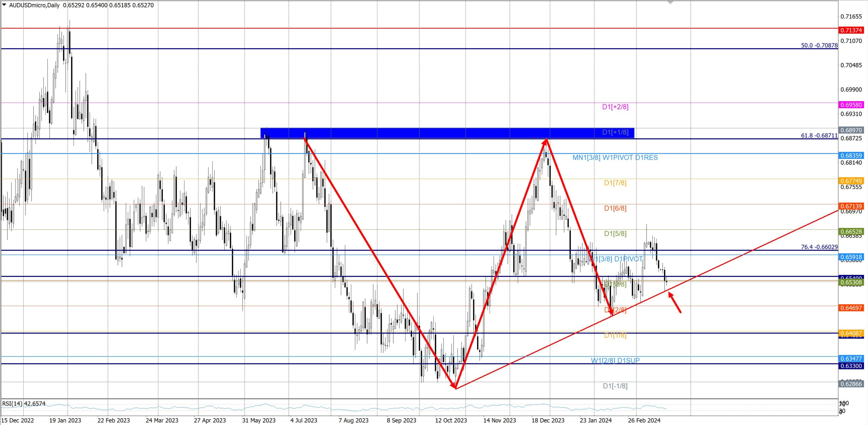Screen dimensions: 868x425
Task: Click the 12 Oct 2023 date label
Action: pos(451,420)
